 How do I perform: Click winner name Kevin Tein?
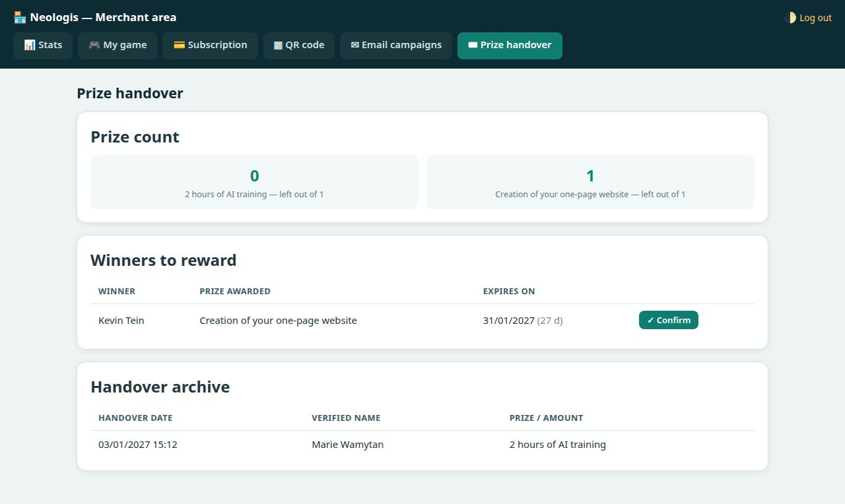121,321
